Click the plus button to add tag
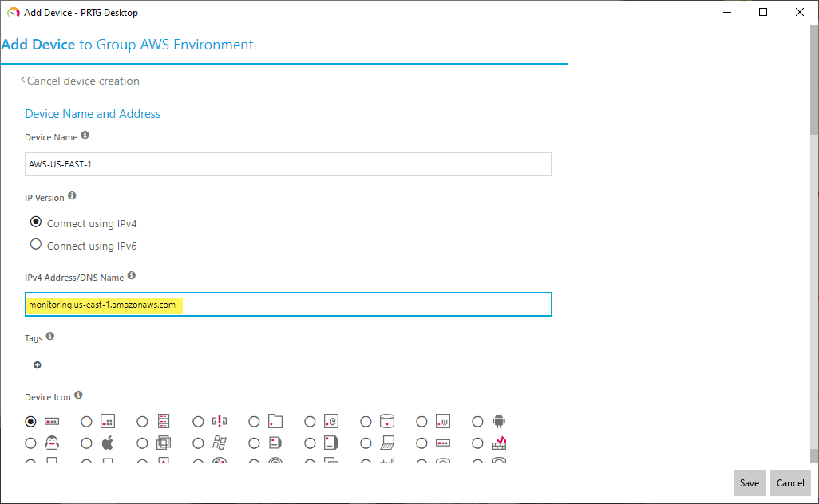 (x=38, y=364)
